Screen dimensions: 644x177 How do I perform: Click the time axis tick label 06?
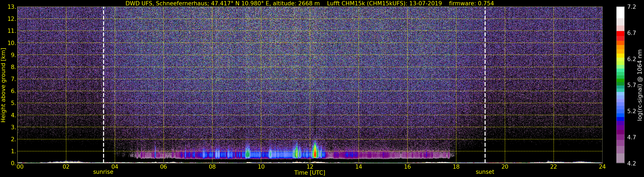click(x=164, y=167)
